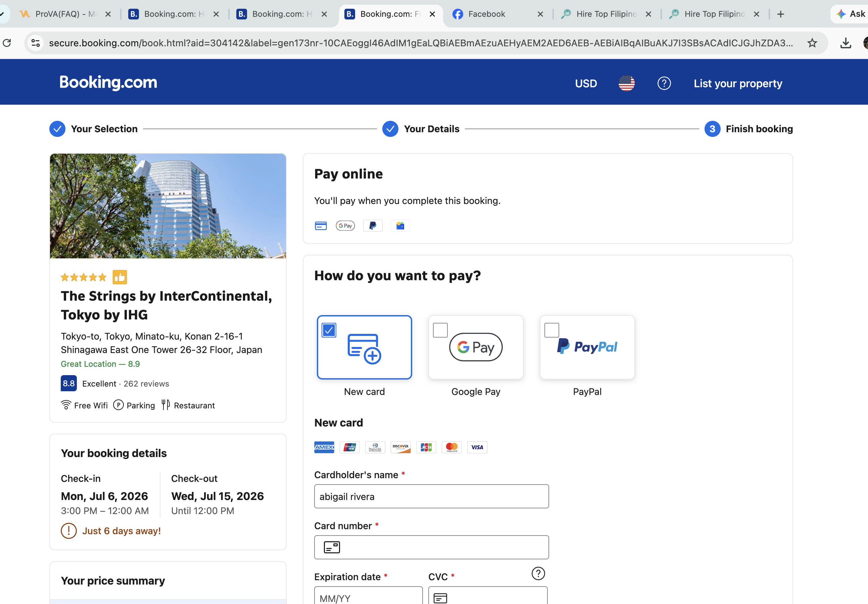868x604 pixels.
Task: Click the CVC help question mark icon
Action: (x=538, y=573)
